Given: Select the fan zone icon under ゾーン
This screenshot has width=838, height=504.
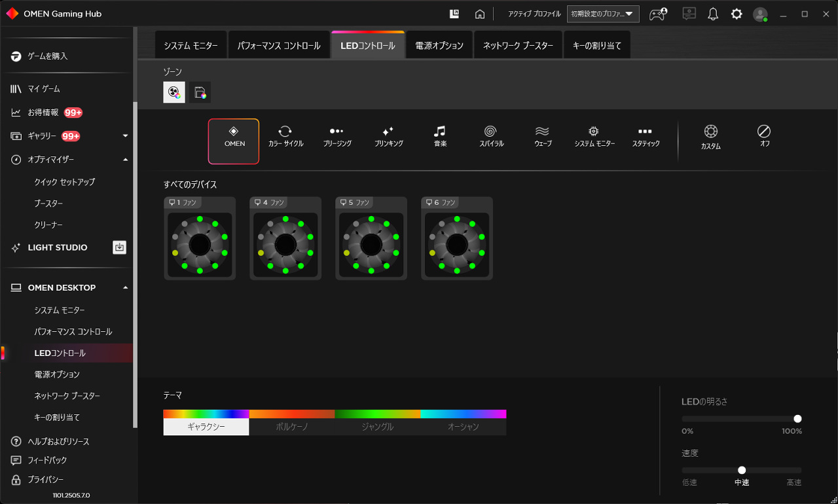Looking at the screenshot, I should click(174, 92).
